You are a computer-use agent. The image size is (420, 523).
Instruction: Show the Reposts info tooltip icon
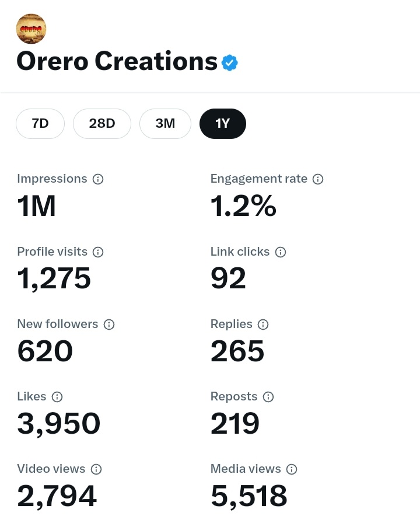pyautogui.click(x=268, y=396)
